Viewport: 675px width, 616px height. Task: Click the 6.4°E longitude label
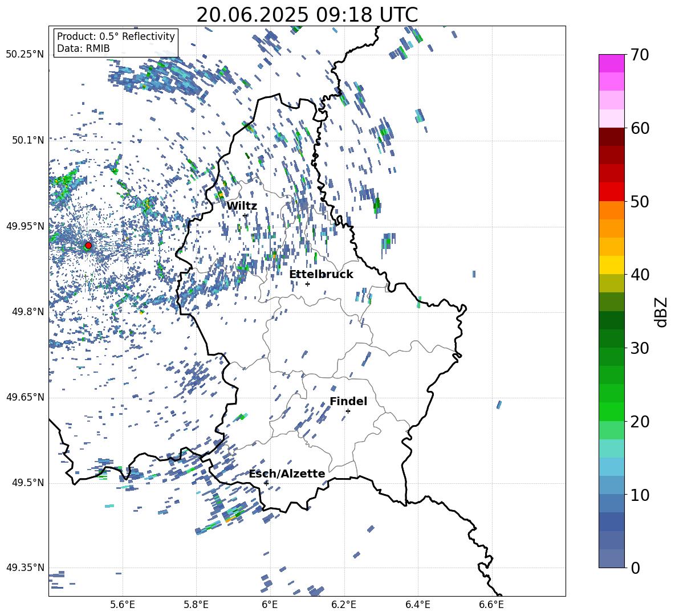point(417,605)
